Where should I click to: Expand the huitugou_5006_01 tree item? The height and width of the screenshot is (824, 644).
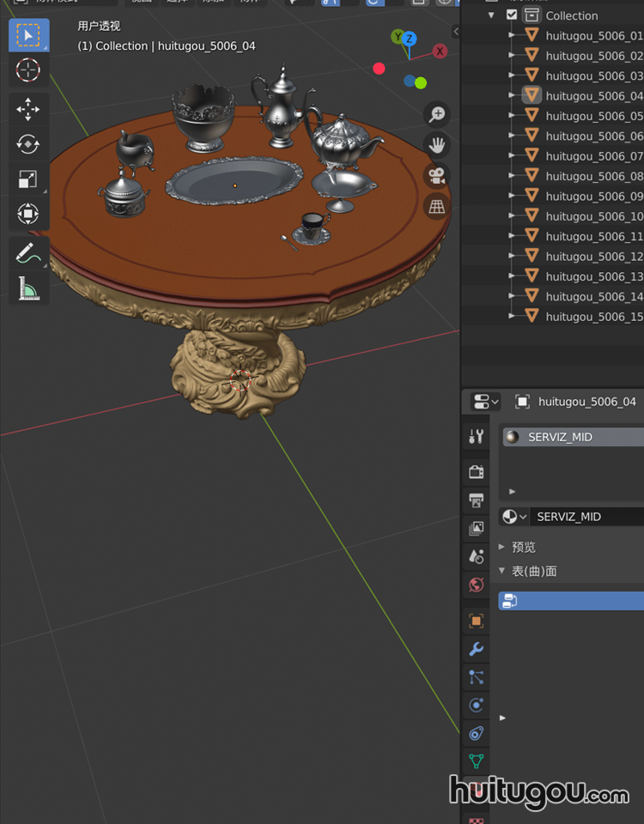(513, 36)
